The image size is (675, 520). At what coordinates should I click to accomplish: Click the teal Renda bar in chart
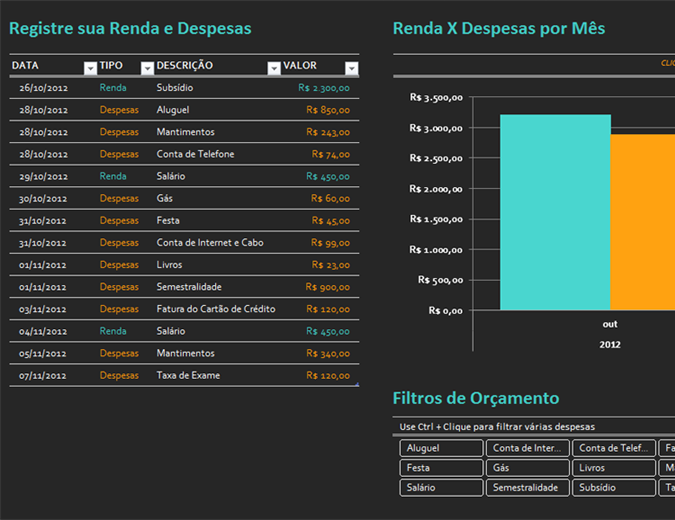tap(555, 212)
